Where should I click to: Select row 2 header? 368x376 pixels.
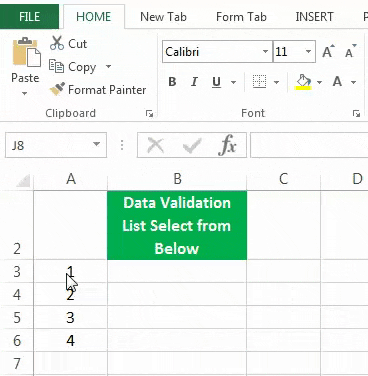pos(17,225)
